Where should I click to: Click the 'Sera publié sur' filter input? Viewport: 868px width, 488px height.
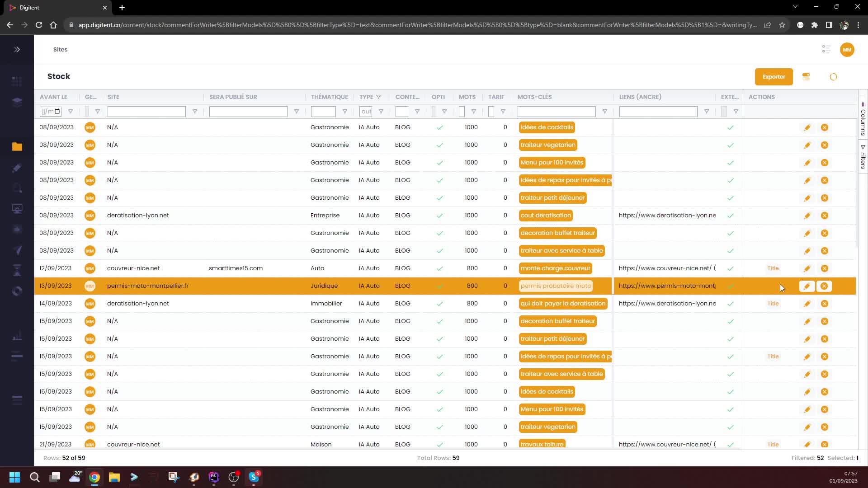point(248,112)
